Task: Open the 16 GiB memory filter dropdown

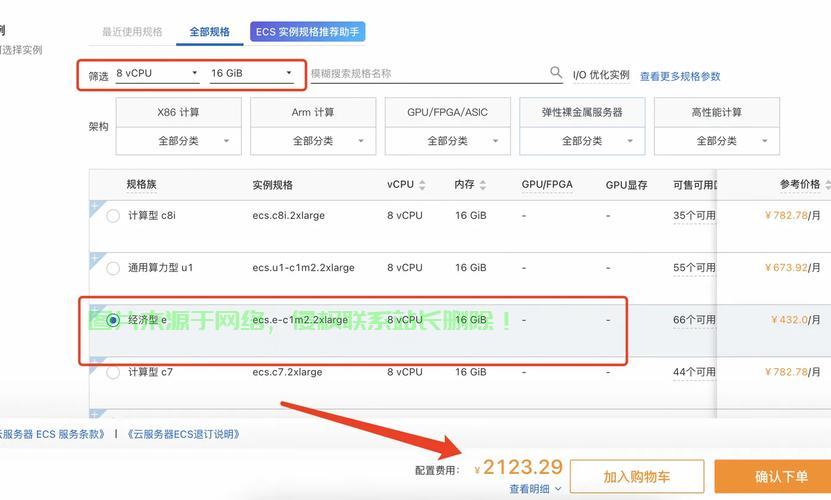Action: tap(252, 73)
